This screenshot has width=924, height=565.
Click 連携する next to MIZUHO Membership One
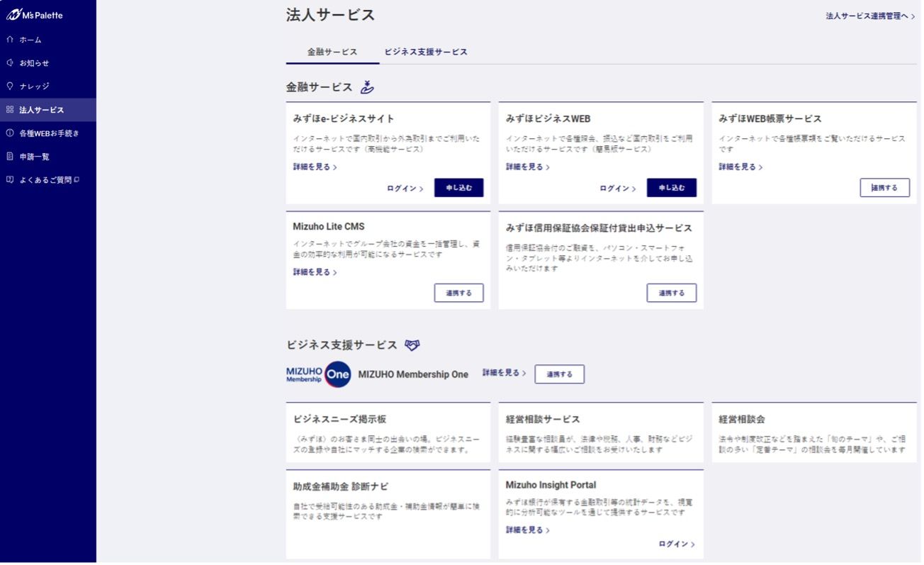[559, 374]
